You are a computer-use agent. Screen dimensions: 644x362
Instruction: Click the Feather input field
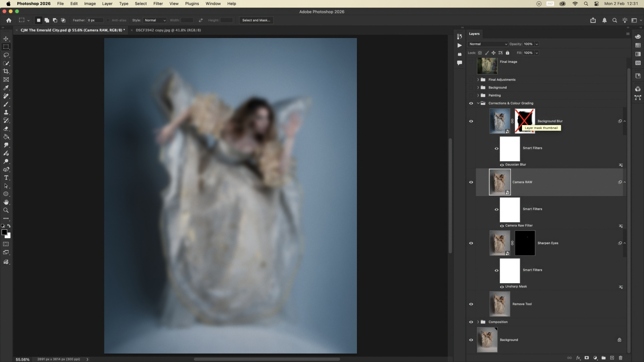pos(95,20)
